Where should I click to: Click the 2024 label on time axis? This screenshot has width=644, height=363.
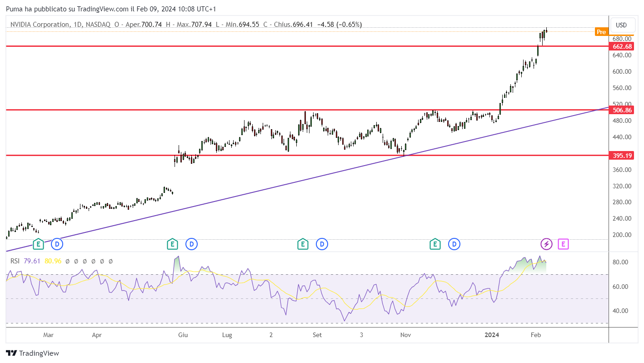click(492, 335)
